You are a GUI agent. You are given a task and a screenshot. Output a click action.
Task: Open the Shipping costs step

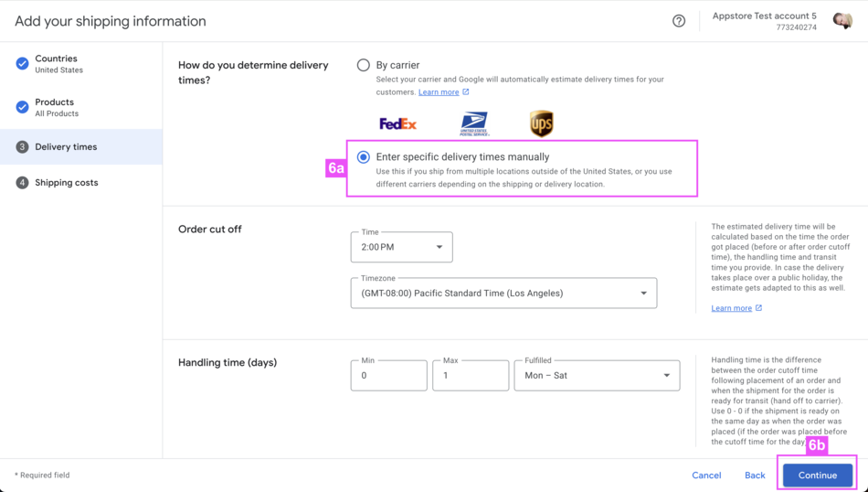click(66, 183)
